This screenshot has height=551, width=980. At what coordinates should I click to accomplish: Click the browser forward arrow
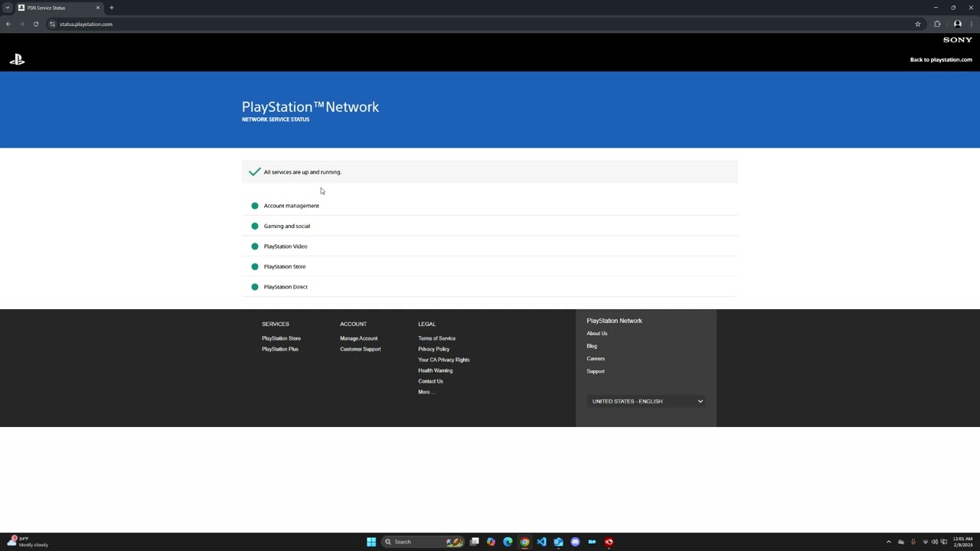[22, 24]
